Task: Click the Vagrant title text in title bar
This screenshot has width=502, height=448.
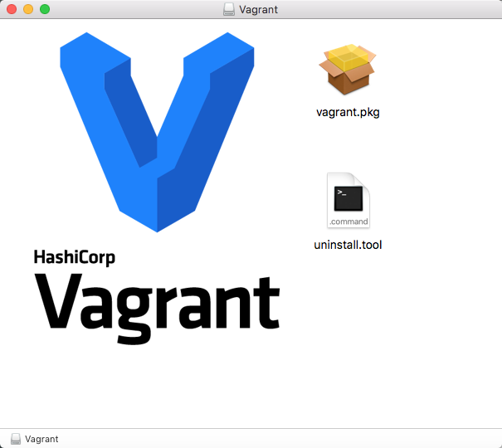Action: [258, 10]
